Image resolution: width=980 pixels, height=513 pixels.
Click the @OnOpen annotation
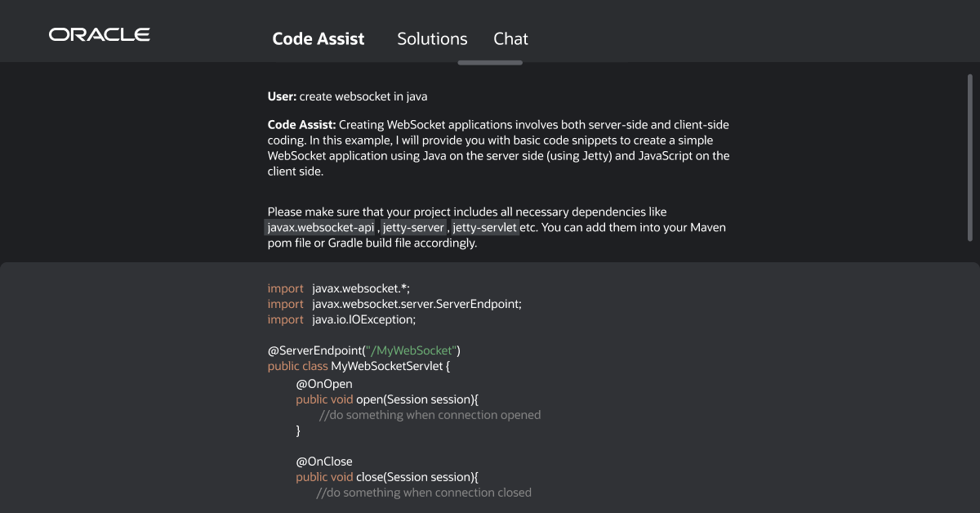324,383
